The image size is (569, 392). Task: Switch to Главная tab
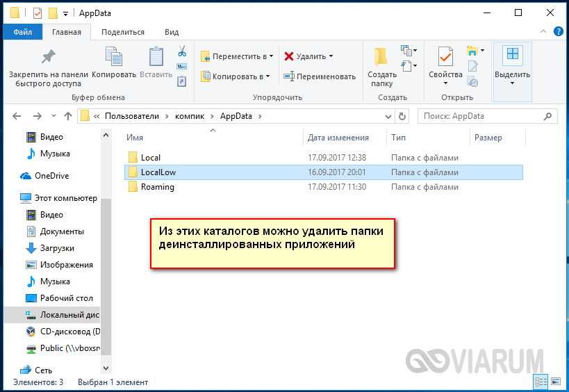pos(67,32)
